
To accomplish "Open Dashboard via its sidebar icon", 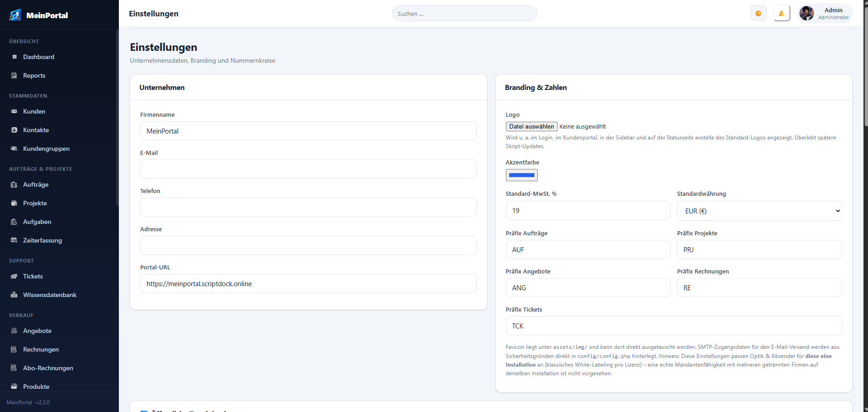I will (x=14, y=57).
